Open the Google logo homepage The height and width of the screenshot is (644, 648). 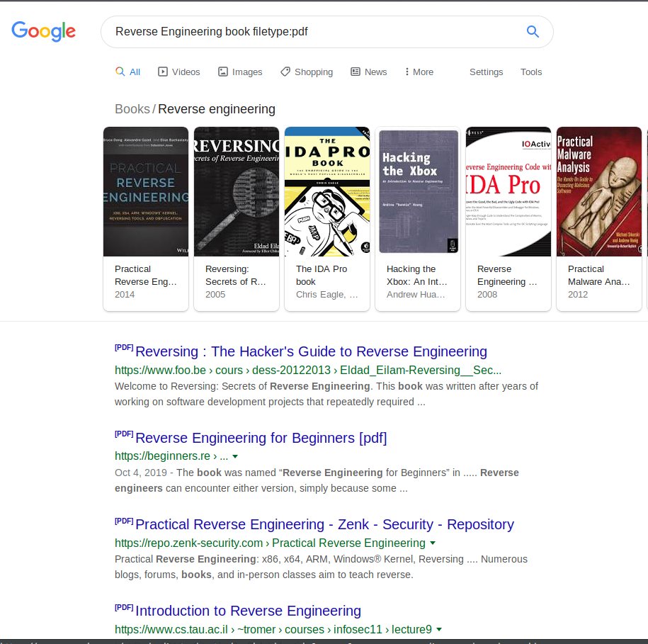pyautogui.click(x=43, y=31)
